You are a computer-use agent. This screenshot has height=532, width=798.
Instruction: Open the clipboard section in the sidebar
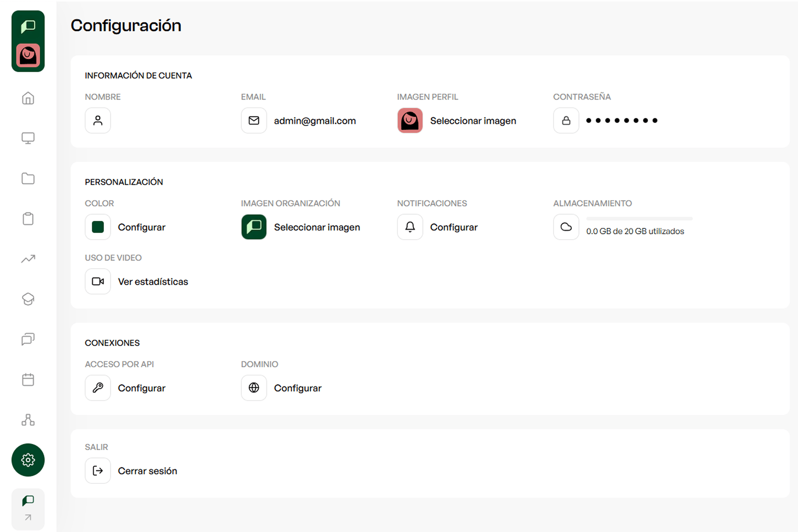28,219
